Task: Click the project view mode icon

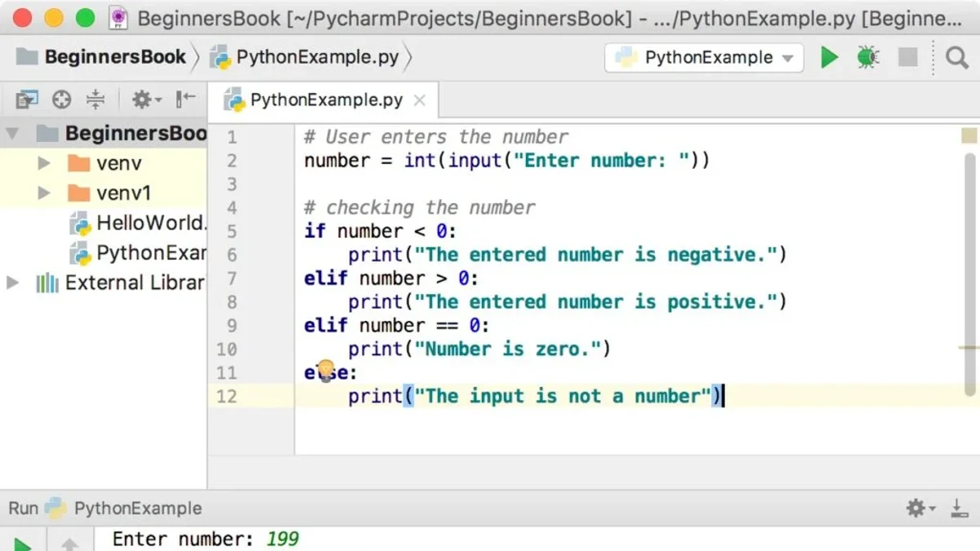Action: click(x=27, y=100)
